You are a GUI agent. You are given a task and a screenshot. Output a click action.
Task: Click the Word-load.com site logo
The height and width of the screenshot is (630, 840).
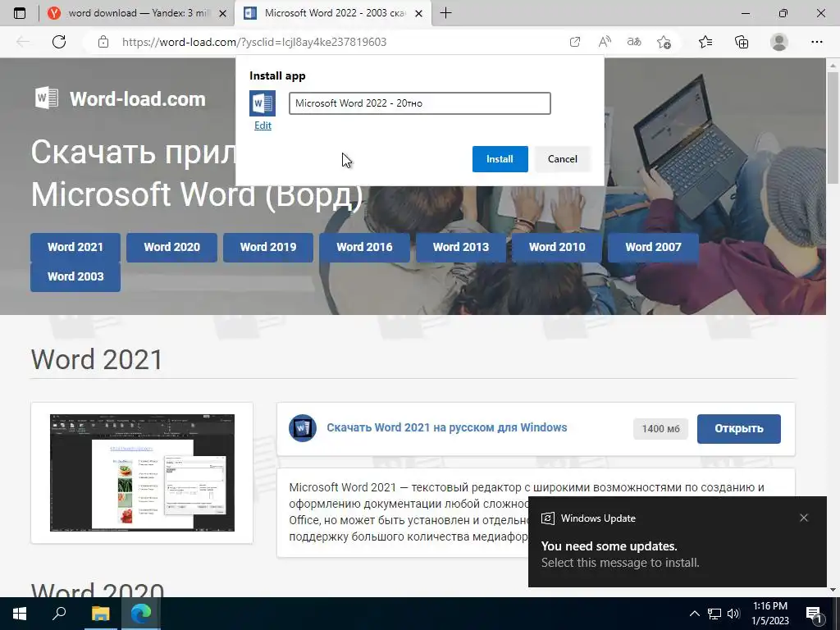120,98
